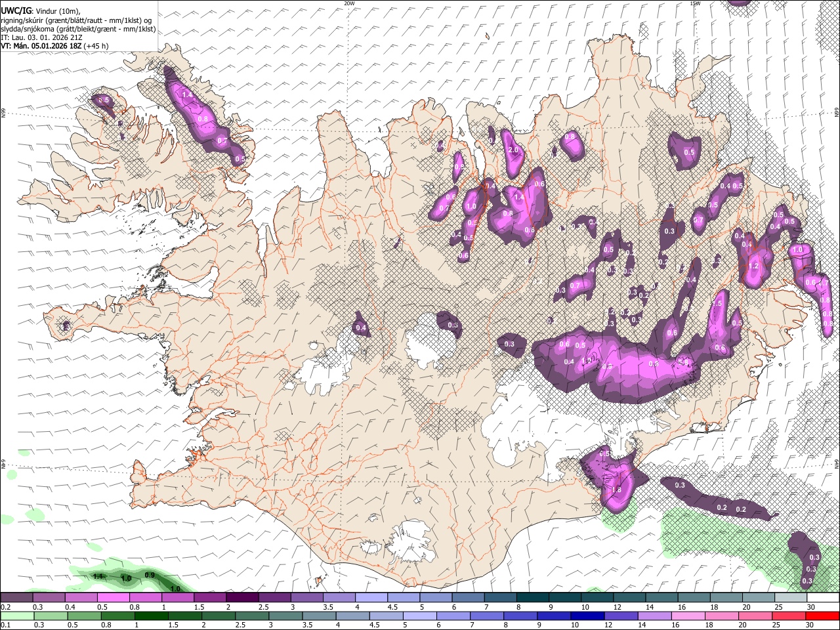The height and width of the screenshot is (630, 840).
Task: Click the '1.2' snowfall value in the east
Action: [x=753, y=266]
